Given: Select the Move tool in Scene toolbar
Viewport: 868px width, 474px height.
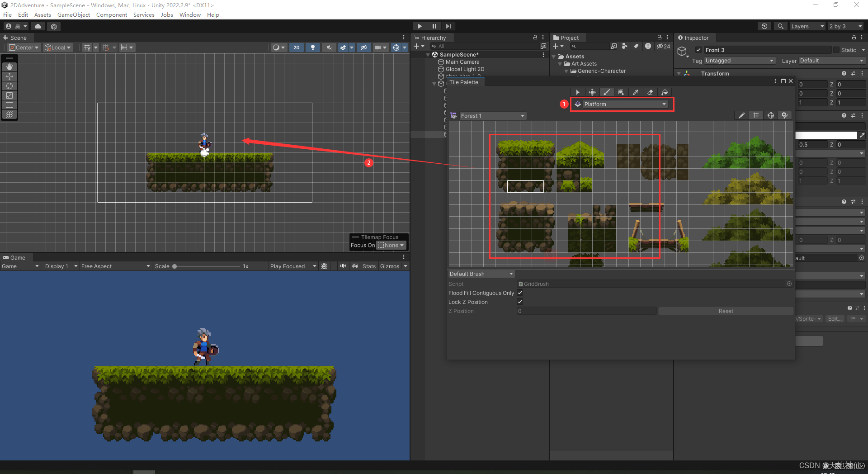Looking at the screenshot, I should click(x=9, y=76).
